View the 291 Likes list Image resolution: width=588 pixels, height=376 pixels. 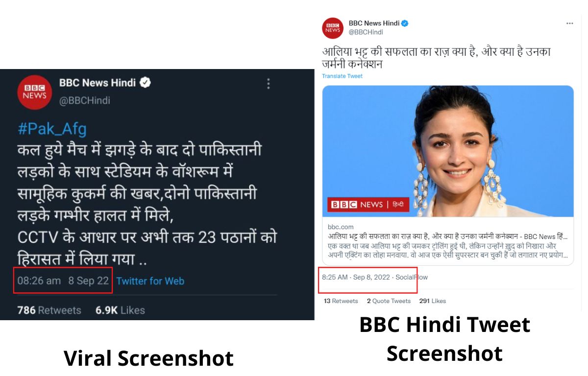click(433, 301)
